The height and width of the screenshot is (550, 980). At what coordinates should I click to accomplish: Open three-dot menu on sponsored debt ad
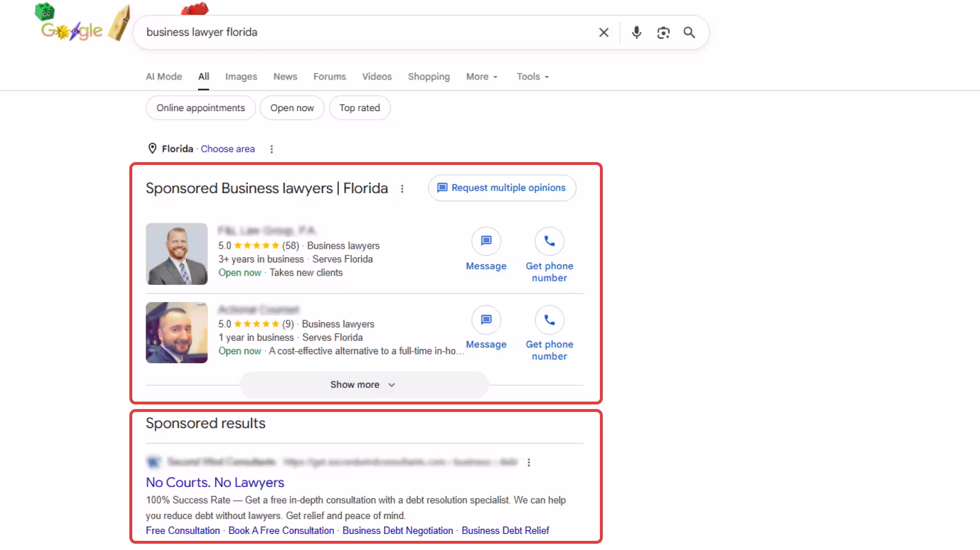click(528, 462)
